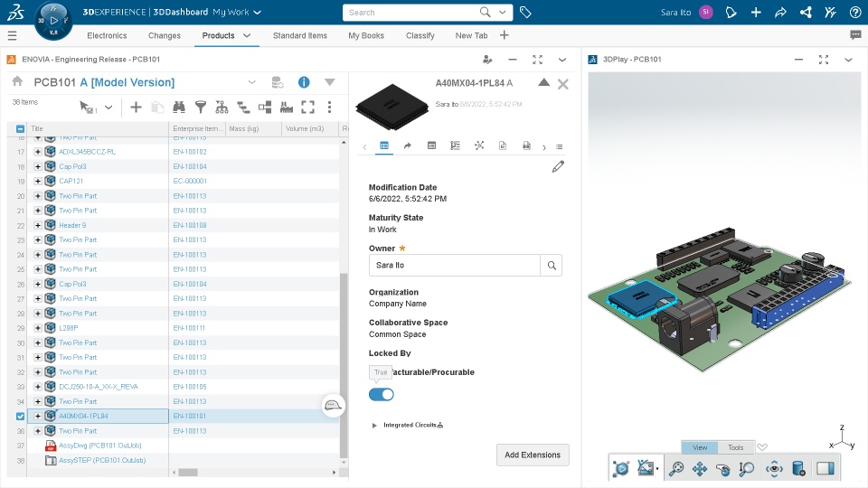Image resolution: width=868 pixels, height=488 pixels.
Task: Expand the ADXL345BCCZ-RL row
Action: coord(38,152)
